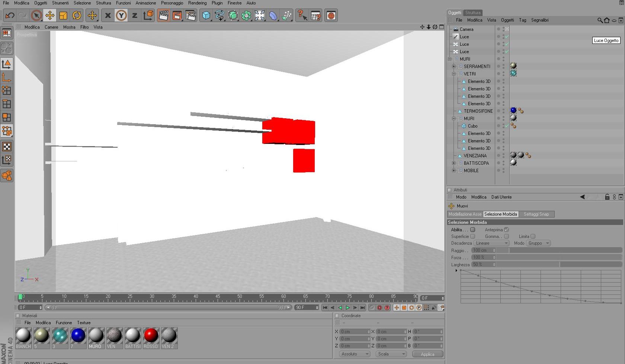
Task: Go to end of animation
Action: pos(362,307)
